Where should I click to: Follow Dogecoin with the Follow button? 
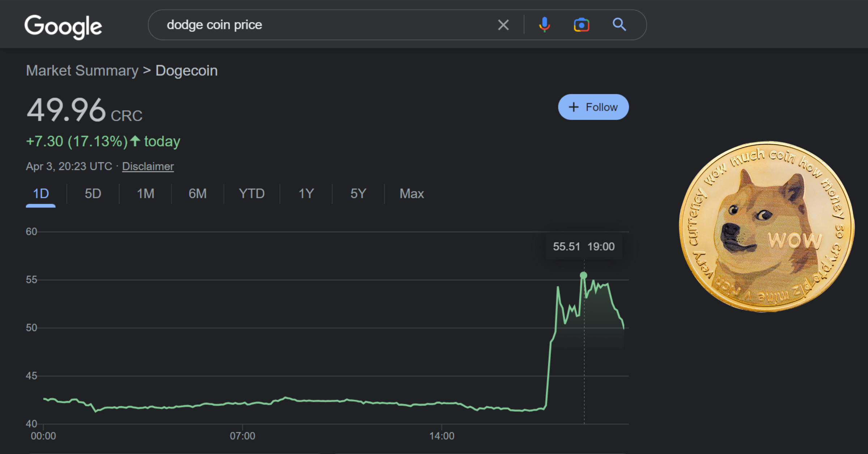pyautogui.click(x=593, y=107)
